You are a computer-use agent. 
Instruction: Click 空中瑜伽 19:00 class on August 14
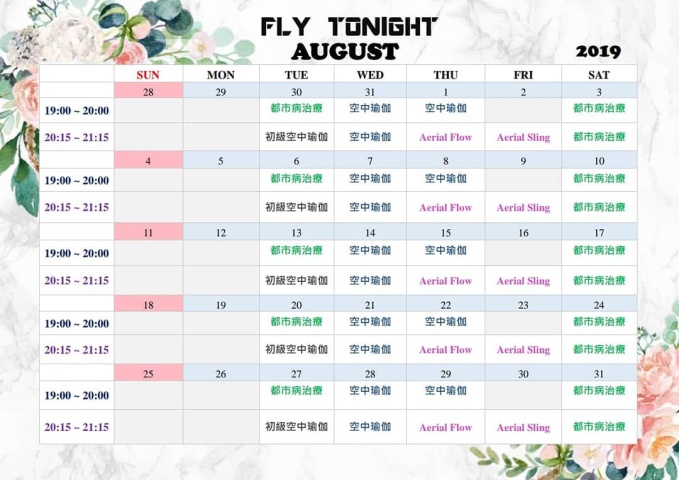(370, 250)
